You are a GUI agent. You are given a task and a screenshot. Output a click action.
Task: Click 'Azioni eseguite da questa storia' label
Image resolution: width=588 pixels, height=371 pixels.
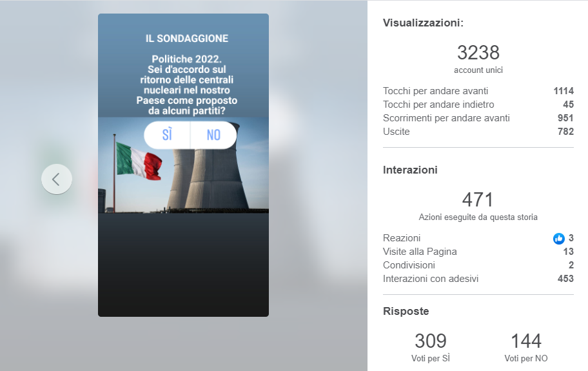pos(478,217)
